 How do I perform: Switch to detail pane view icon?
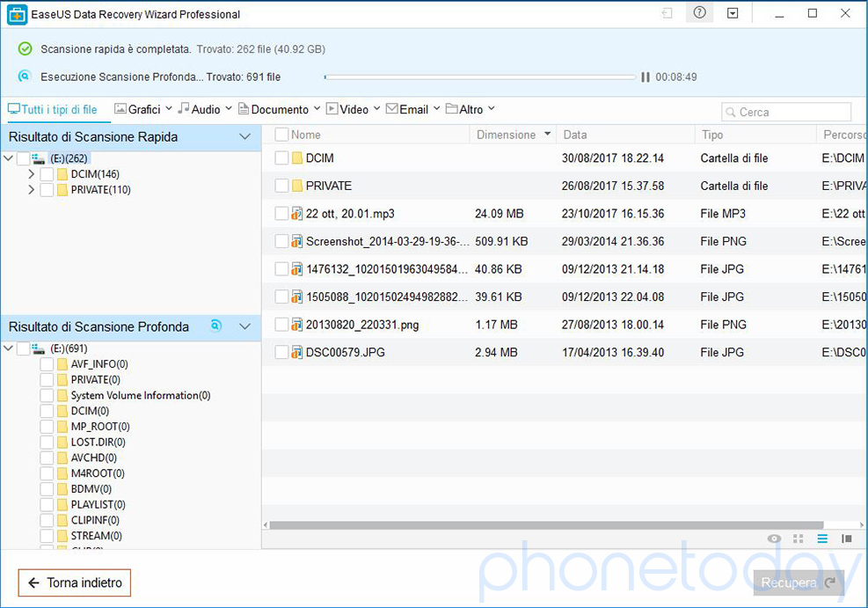(847, 538)
